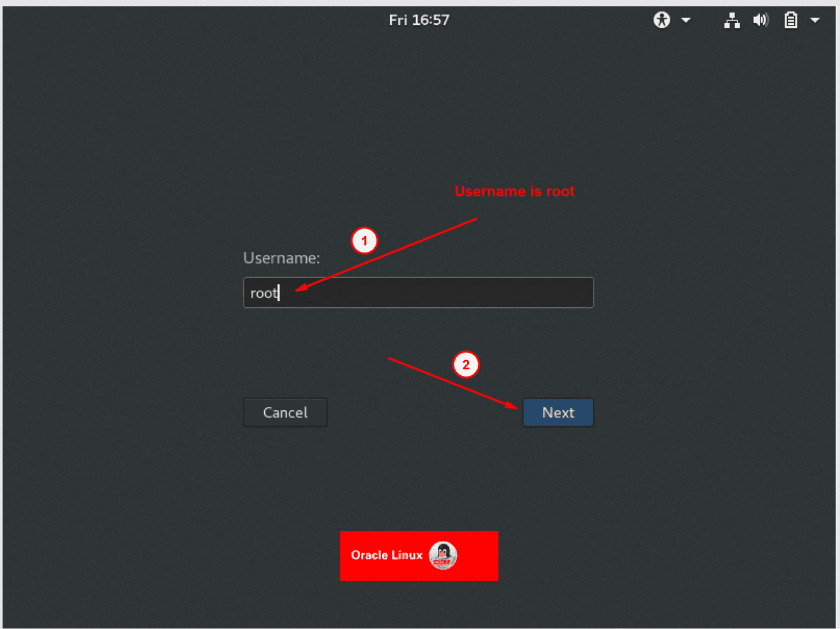Open the sound menu from the top panel

(x=760, y=20)
